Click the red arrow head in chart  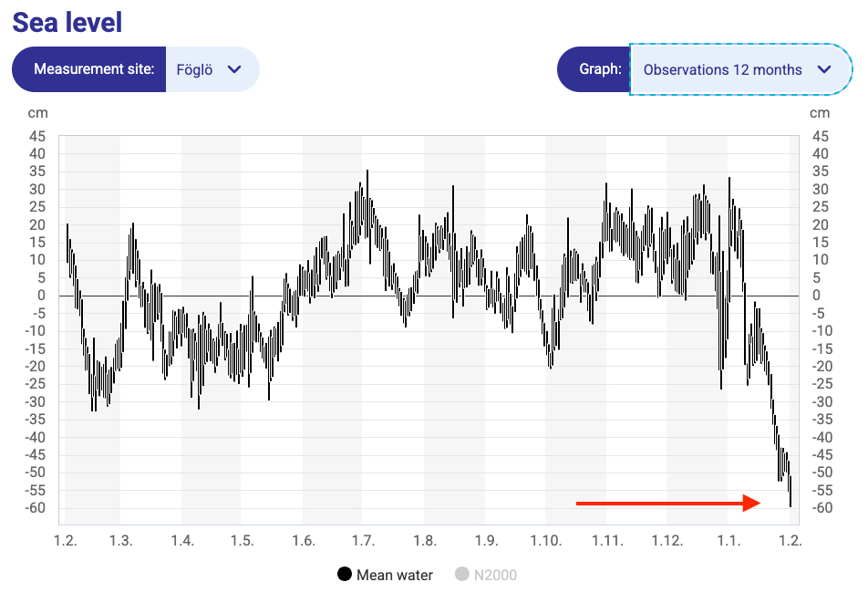click(751, 503)
